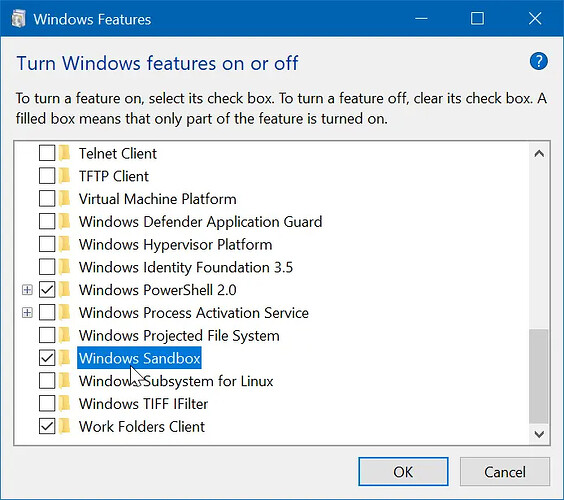Enable the Windows Subsystem for Linux checkbox

[x=47, y=381]
